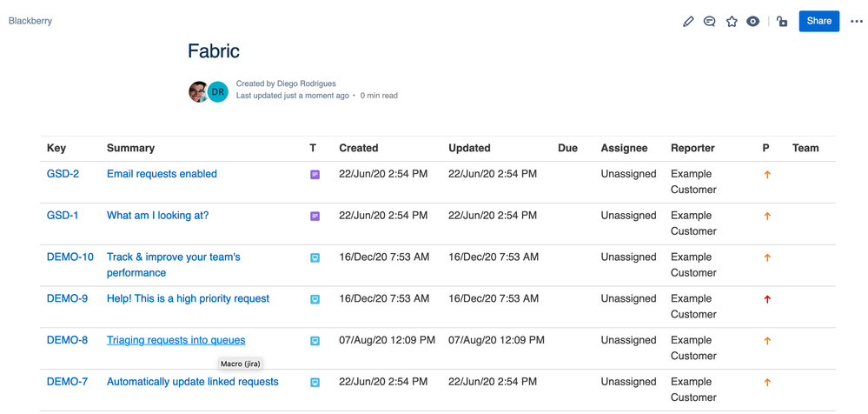Click the Assignee column header
This screenshot has width=868, height=414.
pos(624,148)
